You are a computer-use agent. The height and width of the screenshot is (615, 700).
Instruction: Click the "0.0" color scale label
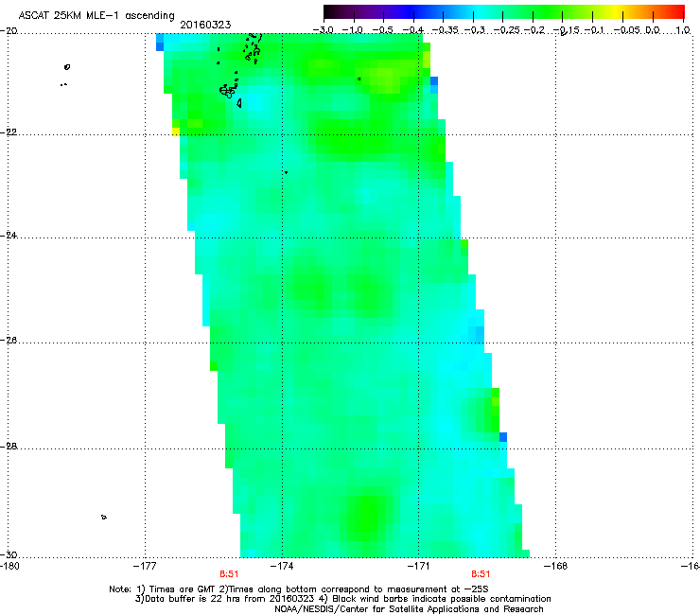pos(653,30)
